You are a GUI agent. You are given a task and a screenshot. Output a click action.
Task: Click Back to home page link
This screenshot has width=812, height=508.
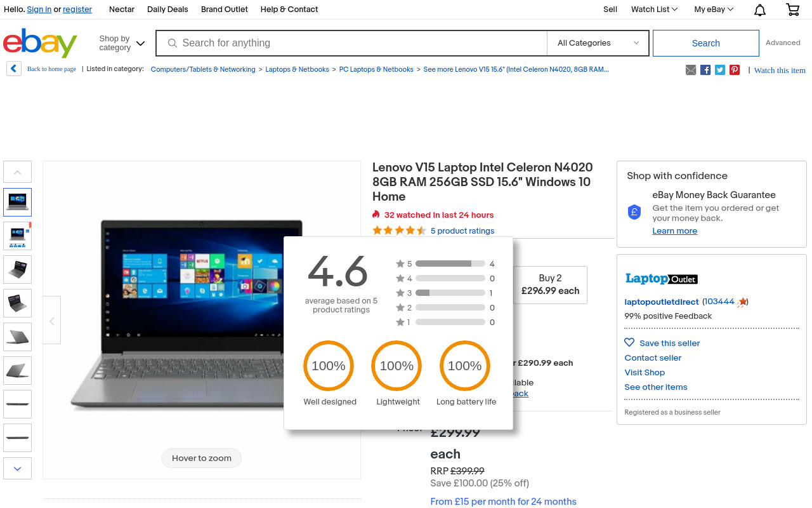51,69
